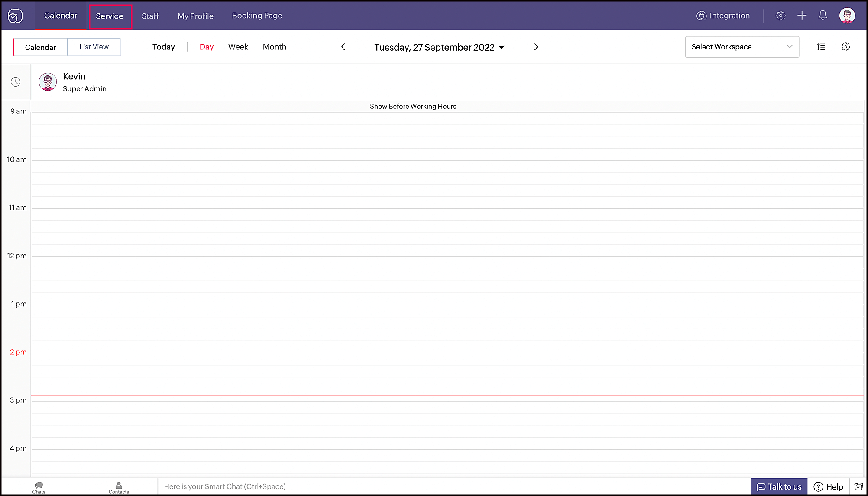The image size is (868, 496).
Task: Open Chats icon in bottom bar
Action: (x=39, y=487)
